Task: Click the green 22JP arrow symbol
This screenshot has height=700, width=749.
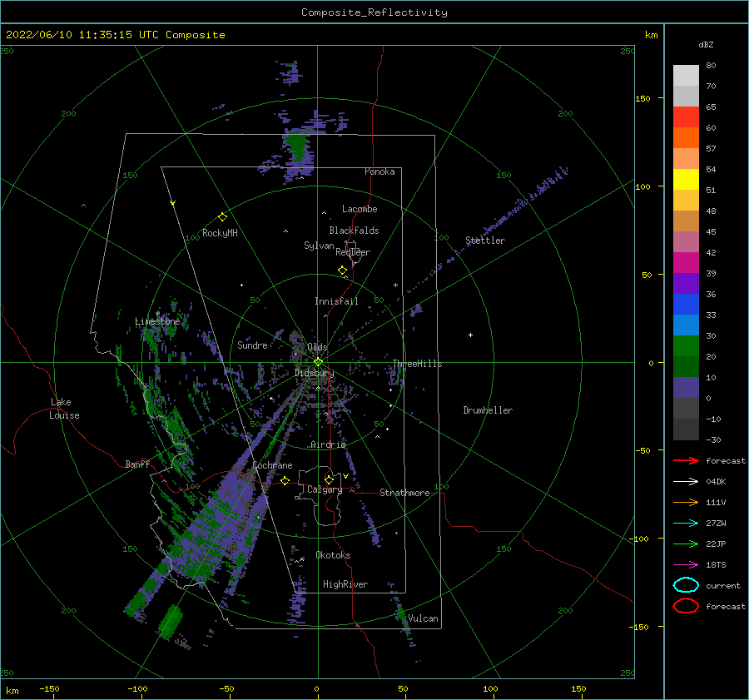Action: click(686, 544)
